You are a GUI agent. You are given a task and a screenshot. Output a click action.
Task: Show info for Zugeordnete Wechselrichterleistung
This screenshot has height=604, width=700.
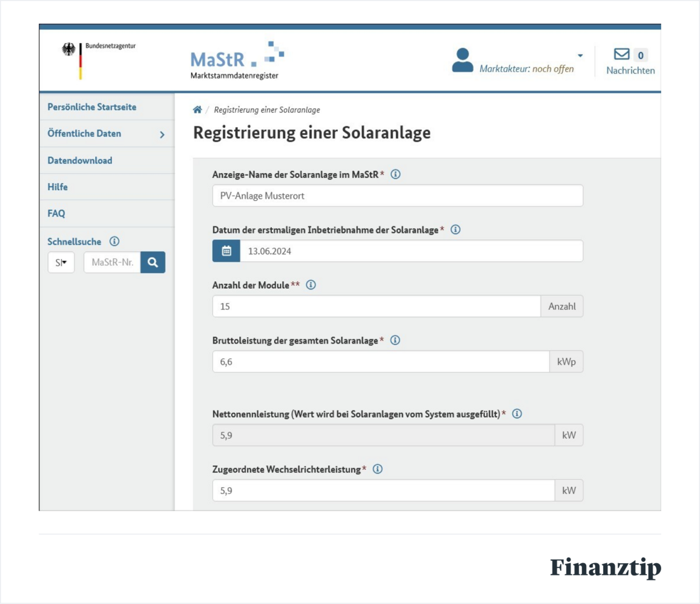pos(377,469)
